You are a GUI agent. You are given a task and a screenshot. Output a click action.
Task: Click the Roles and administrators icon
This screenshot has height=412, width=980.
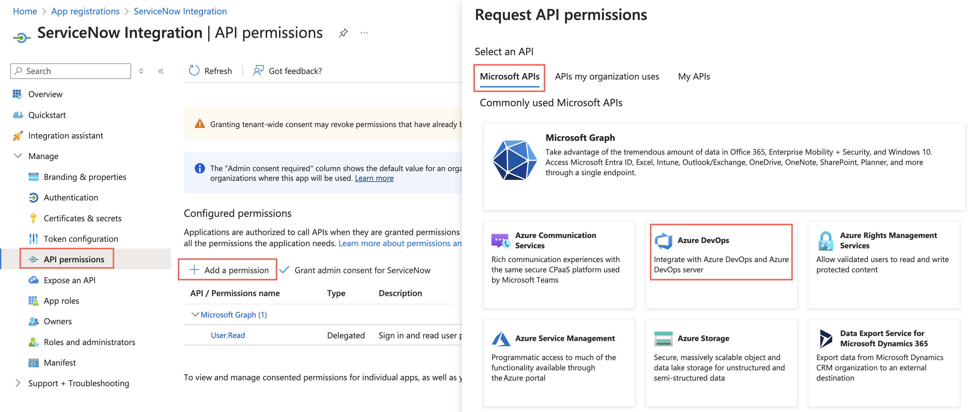click(x=33, y=342)
